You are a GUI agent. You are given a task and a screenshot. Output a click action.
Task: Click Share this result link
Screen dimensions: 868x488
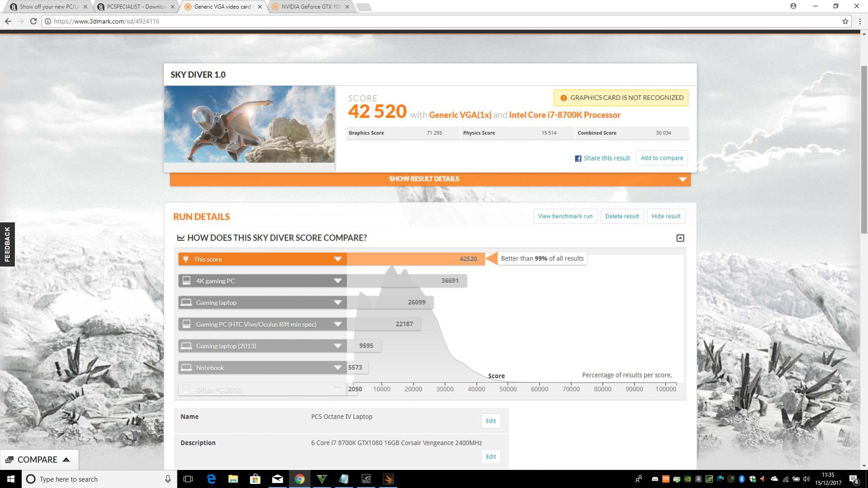click(607, 158)
